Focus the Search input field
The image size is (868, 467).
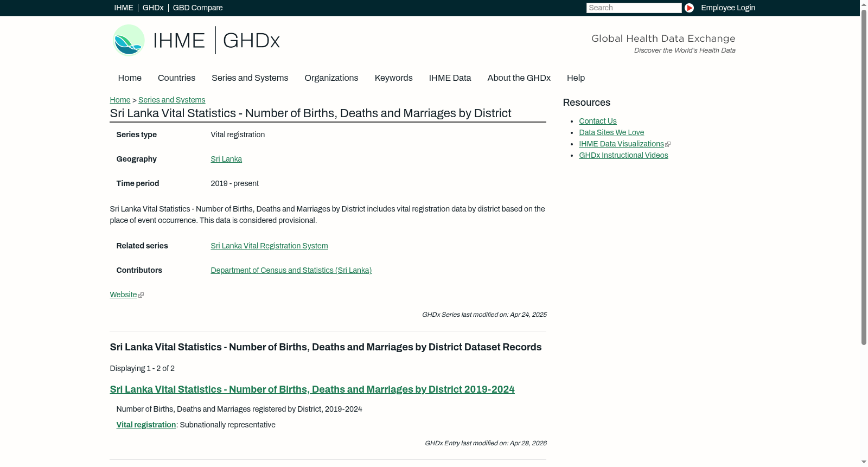(634, 8)
